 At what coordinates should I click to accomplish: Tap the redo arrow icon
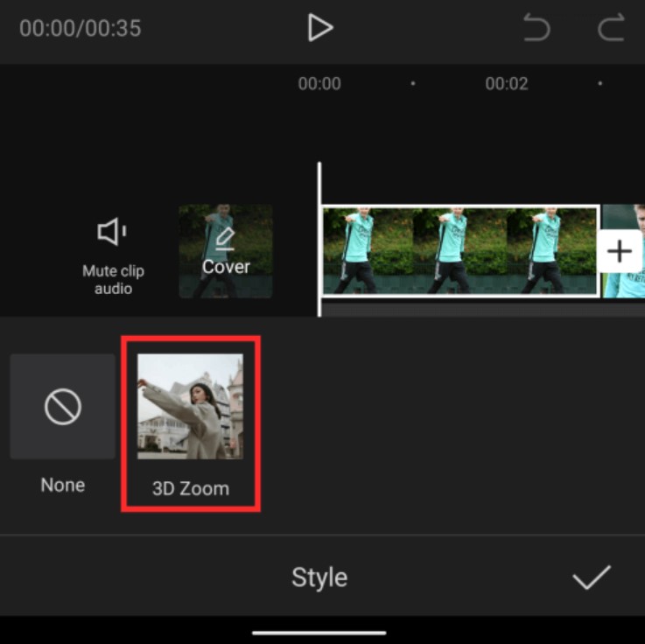pos(611,29)
